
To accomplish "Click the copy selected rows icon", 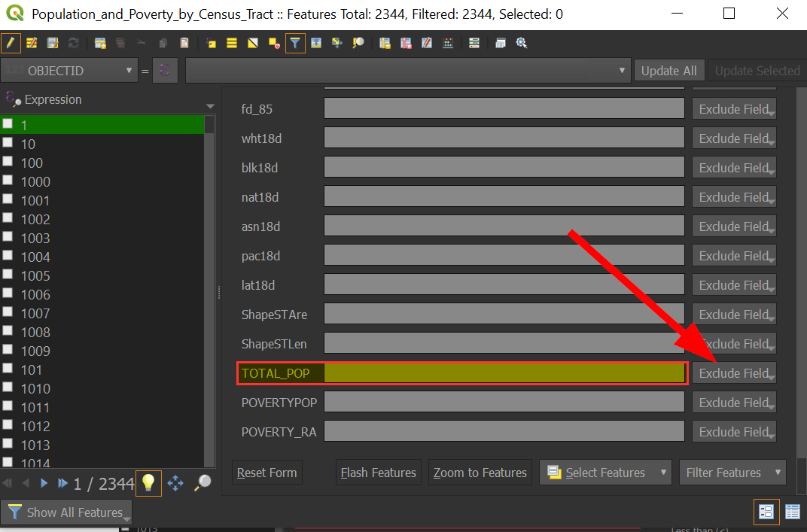I will [163, 43].
